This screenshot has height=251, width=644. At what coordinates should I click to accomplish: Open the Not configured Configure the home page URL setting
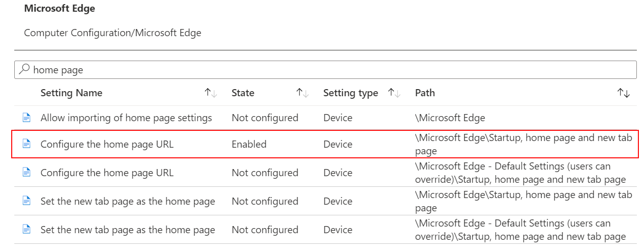[x=107, y=173]
